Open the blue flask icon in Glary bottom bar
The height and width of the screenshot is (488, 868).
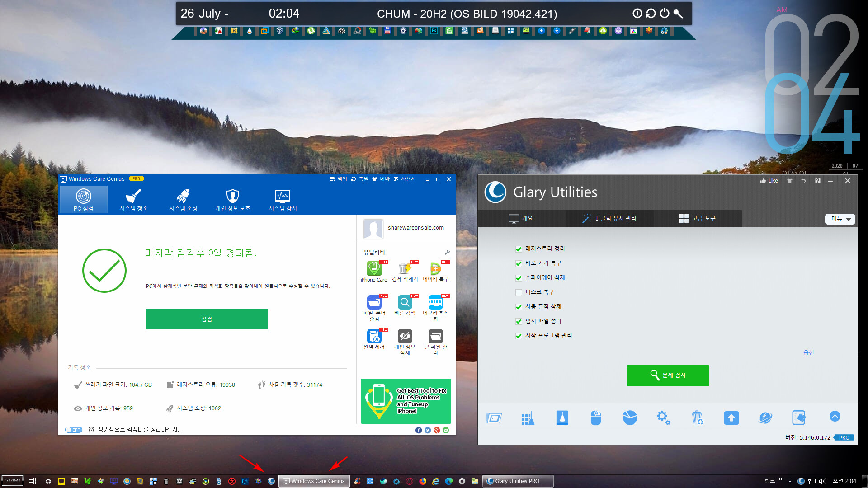point(562,418)
